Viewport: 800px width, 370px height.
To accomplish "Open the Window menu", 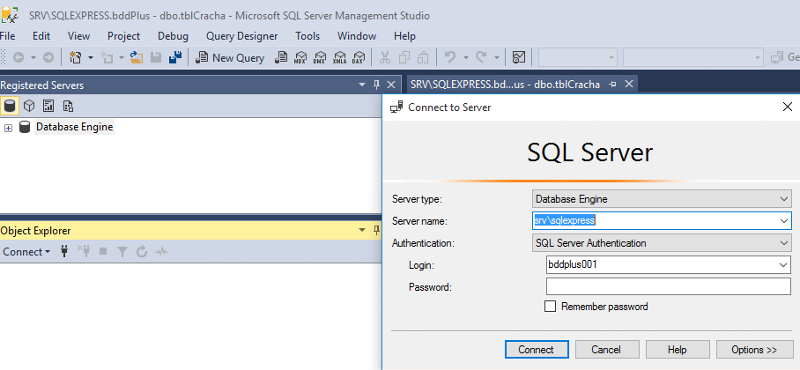I will (357, 36).
